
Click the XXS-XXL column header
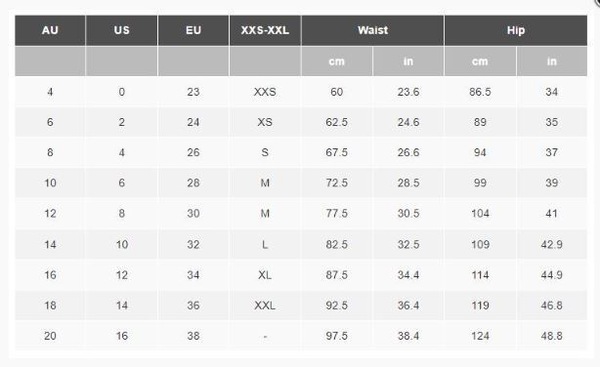pos(265,30)
